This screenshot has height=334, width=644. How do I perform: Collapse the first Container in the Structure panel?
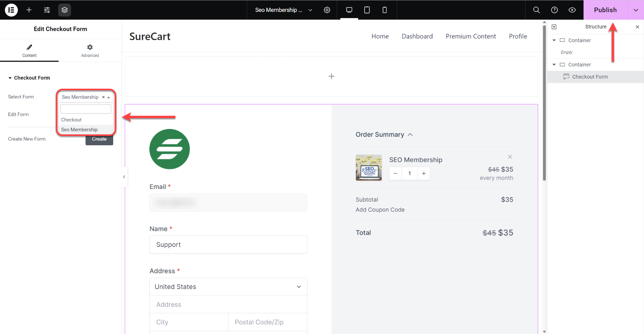click(554, 40)
